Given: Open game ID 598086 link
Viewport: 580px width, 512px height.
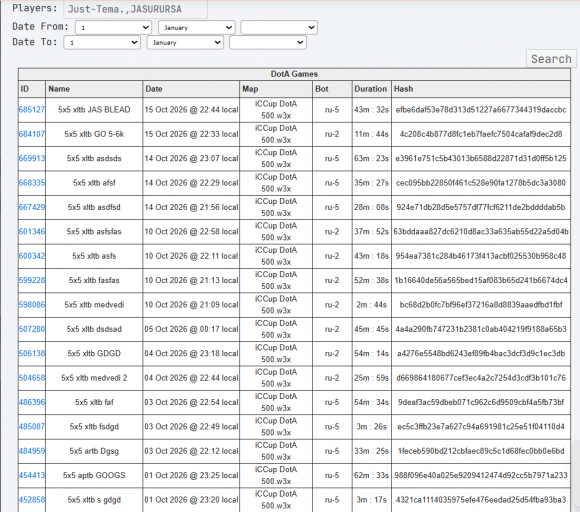Looking at the screenshot, I should (32, 305).
